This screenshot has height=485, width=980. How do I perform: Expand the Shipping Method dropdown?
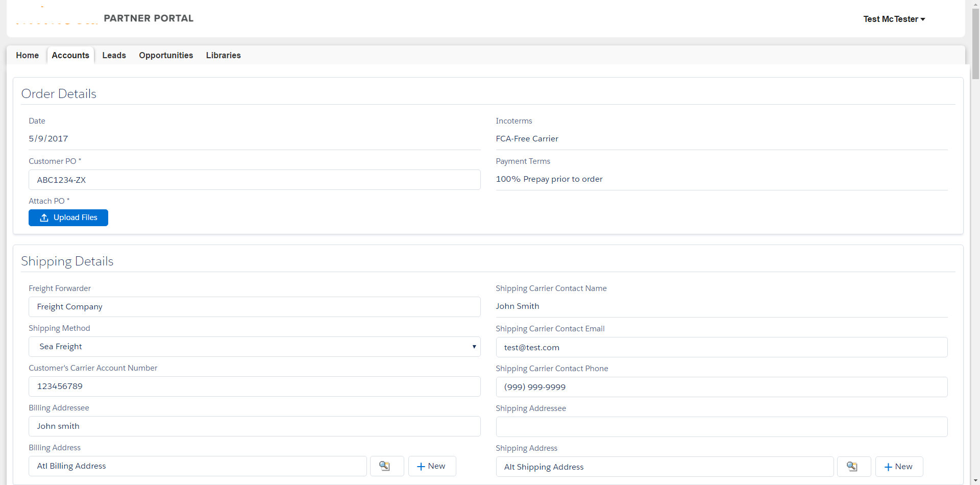tap(254, 347)
